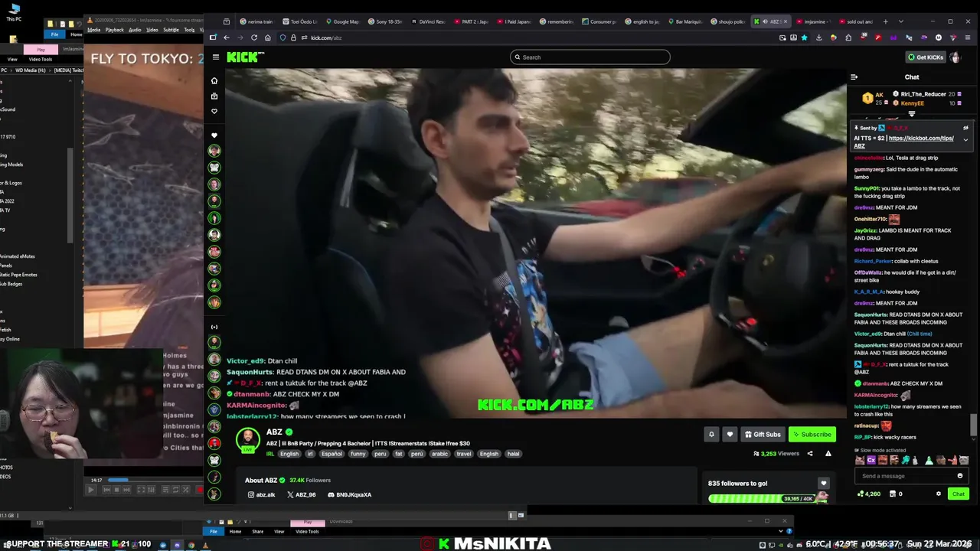
Task: Open the Subtitle menu in VLC
Action: (x=171, y=30)
